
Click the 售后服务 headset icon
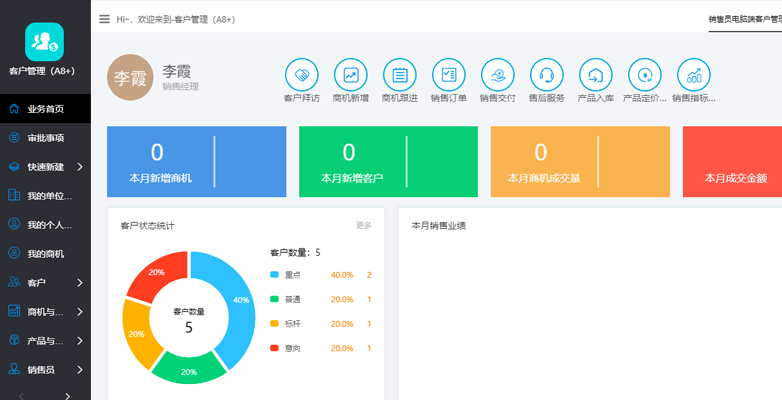coord(546,75)
